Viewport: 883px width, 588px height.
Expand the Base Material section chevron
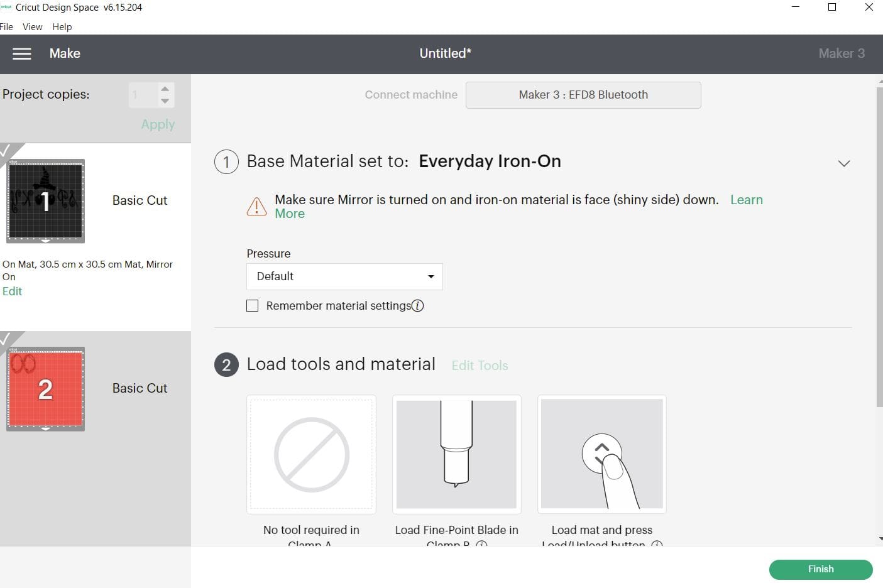click(844, 163)
